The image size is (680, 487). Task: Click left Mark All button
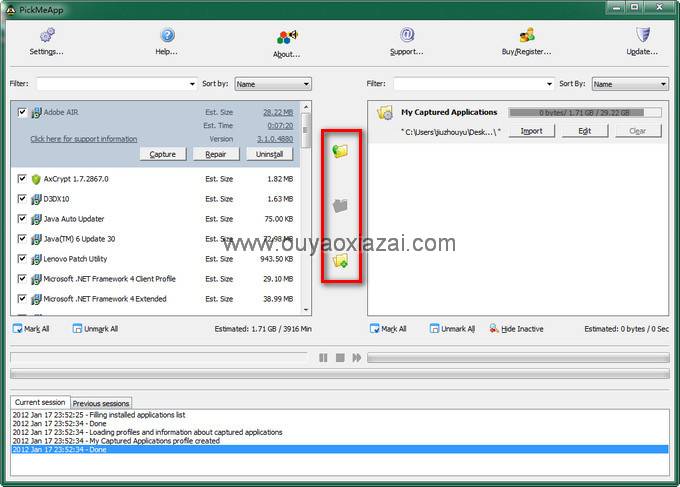pos(31,329)
